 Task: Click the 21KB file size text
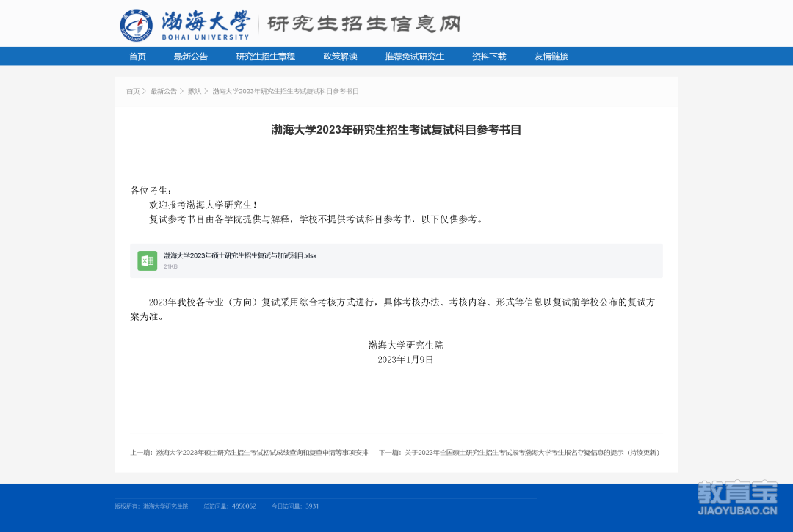pos(170,267)
